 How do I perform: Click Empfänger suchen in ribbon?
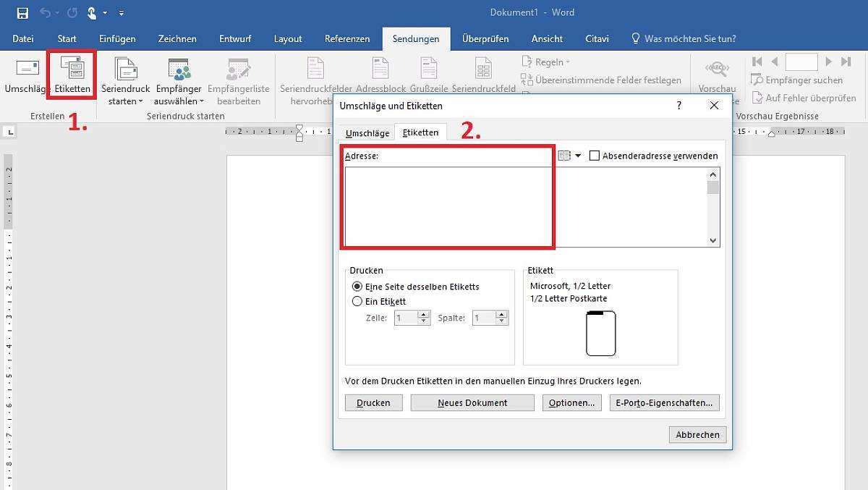click(796, 80)
